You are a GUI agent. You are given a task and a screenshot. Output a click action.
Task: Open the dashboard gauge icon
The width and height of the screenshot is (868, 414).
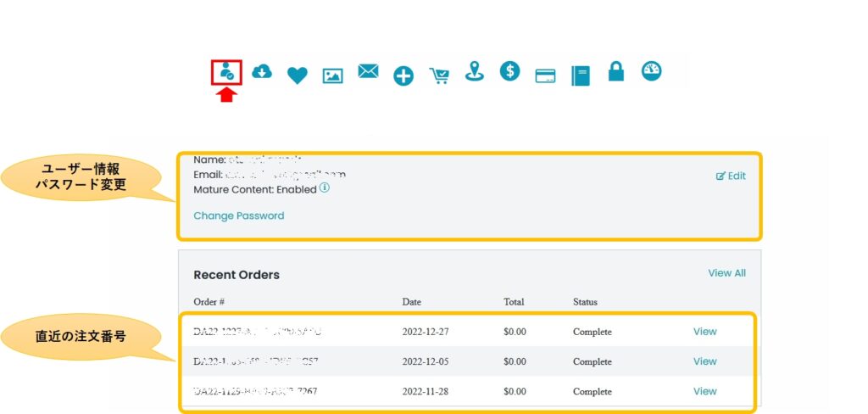(651, 70)
